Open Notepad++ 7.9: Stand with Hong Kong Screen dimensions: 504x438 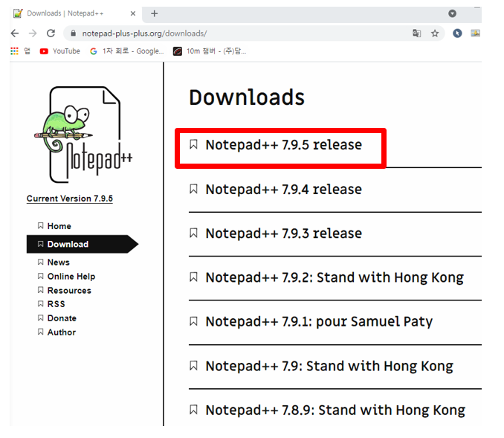pos(329,366)
